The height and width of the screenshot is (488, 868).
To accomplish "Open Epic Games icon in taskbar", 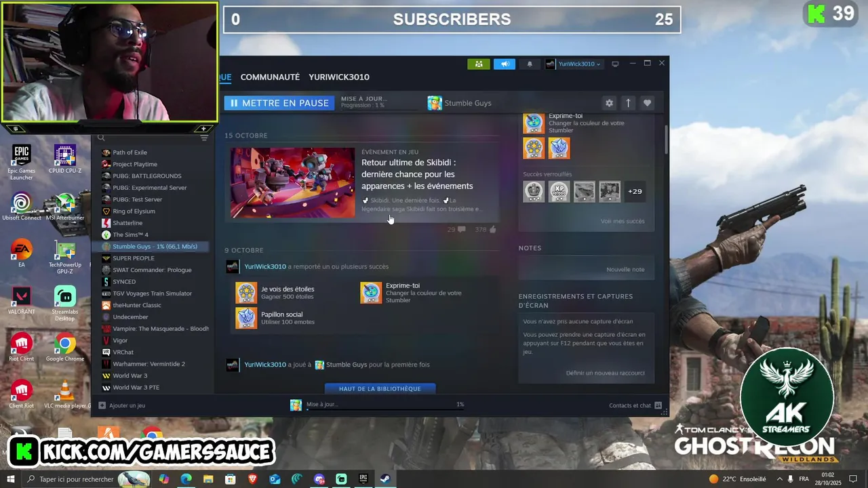I will (x=363, y=479).
